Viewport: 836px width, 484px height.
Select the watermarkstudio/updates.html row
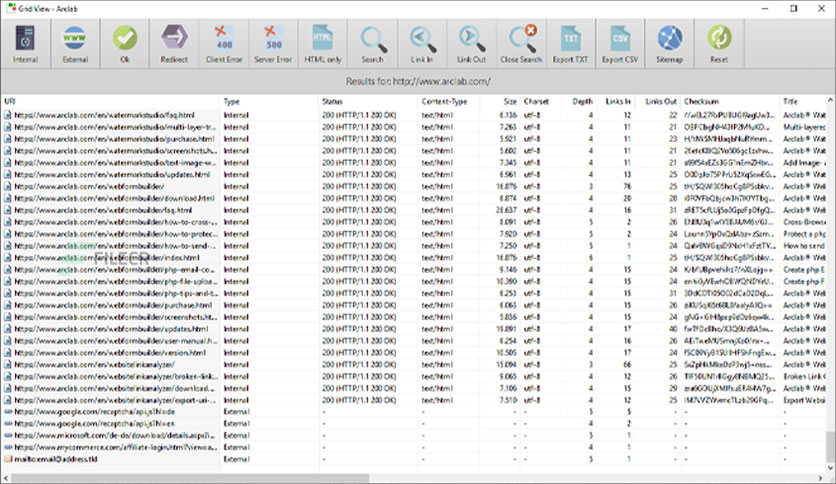click(414, 174)
